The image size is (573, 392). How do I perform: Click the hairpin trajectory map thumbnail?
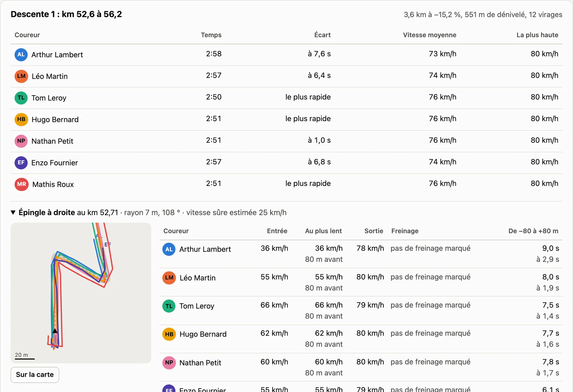click(x=81, y=293)
